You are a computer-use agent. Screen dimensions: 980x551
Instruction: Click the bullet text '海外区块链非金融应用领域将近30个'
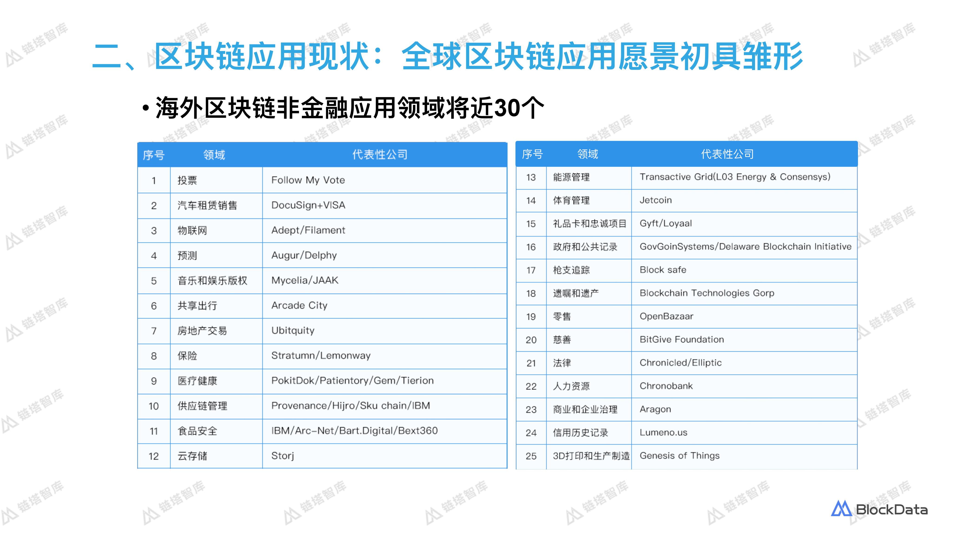[350, 108]
